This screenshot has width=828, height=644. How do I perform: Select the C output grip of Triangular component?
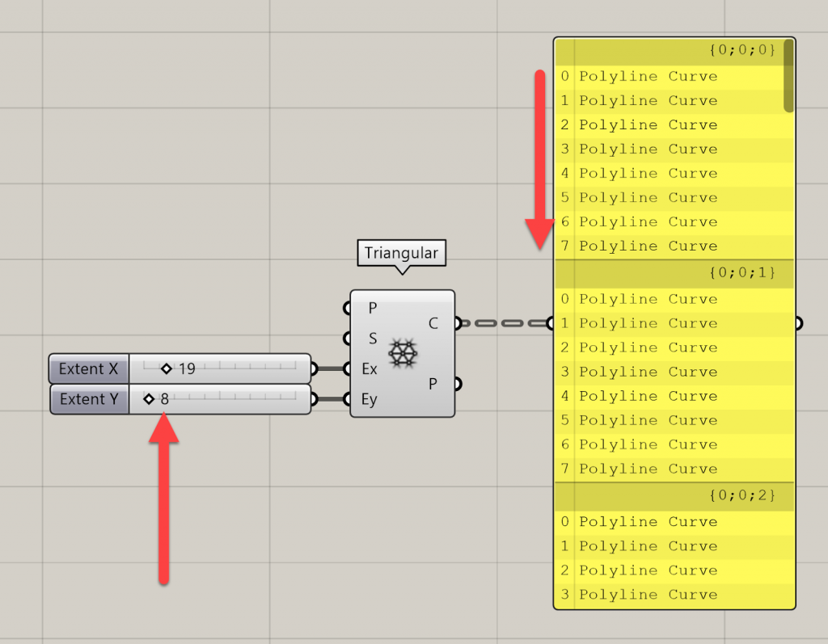[457, 322]
